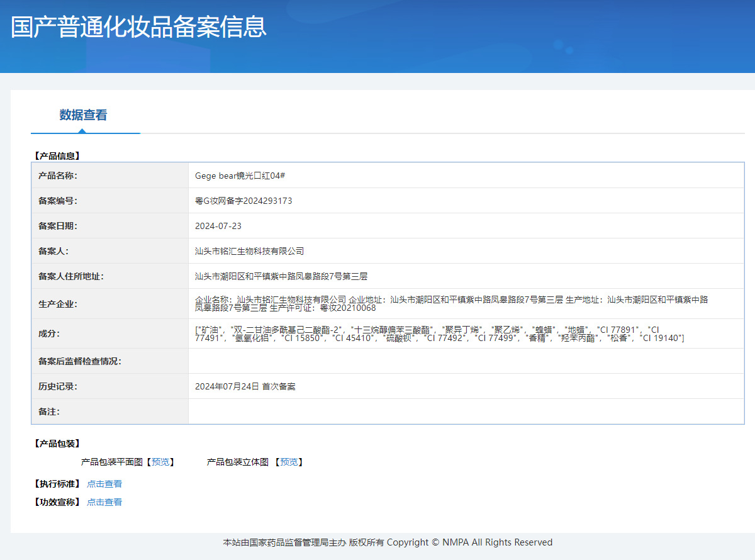Click the 【产品包装】 section heading

click(x=56, y=444)
